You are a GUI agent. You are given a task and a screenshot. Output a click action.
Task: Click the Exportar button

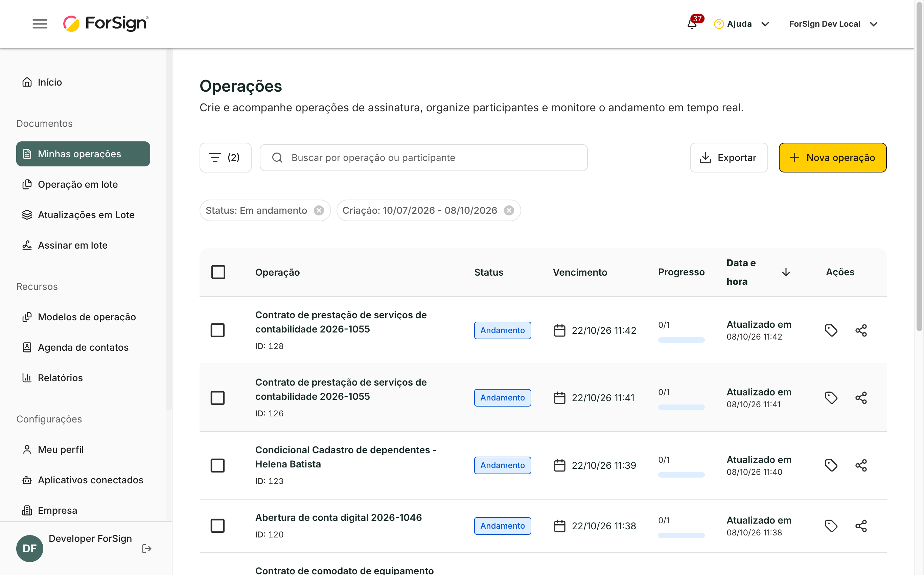coord(729,157)
